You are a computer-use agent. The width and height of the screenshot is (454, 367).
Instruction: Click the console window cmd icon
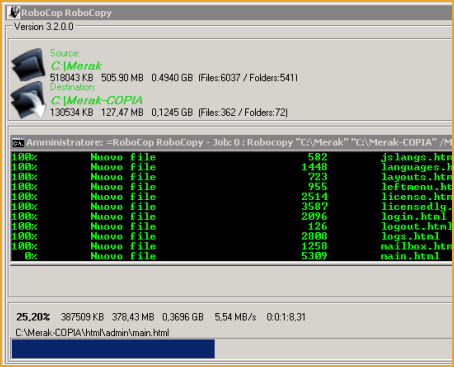(18, 143)
